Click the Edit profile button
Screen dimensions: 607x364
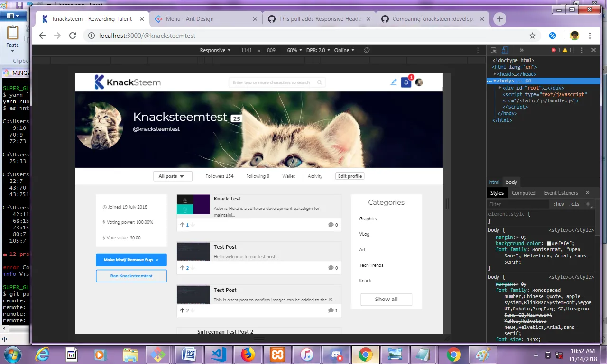[x=349, y=176]
